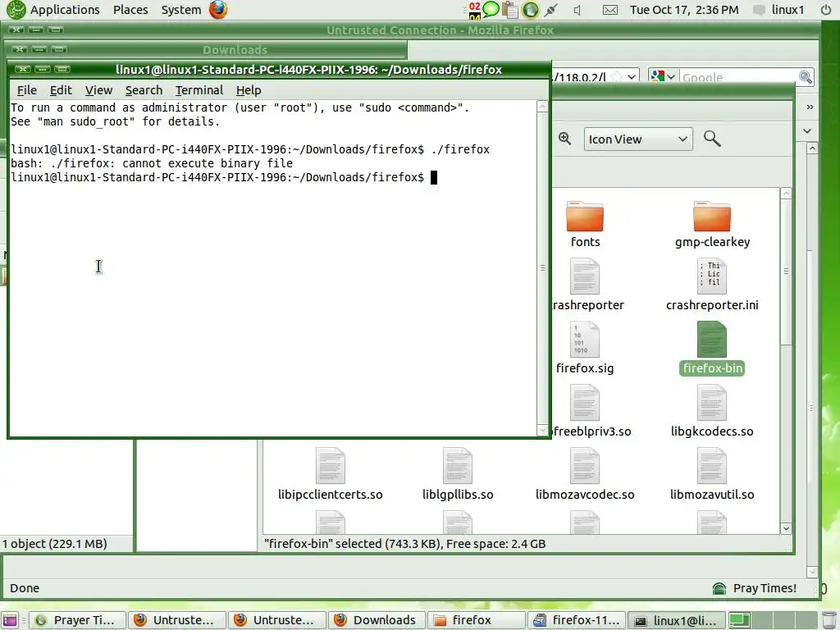Open the terminal Search menu
The height and width of the screenshot is (630, 840).
(144, 90)
